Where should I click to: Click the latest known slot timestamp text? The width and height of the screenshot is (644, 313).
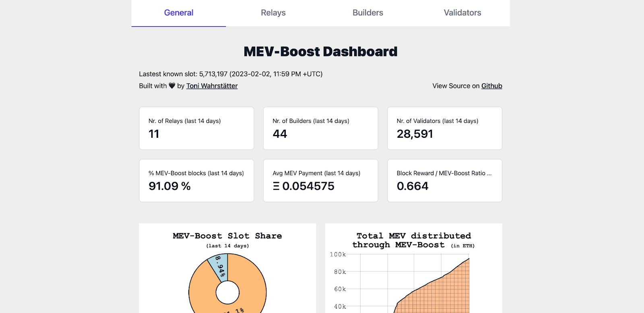tap(231, 74)
